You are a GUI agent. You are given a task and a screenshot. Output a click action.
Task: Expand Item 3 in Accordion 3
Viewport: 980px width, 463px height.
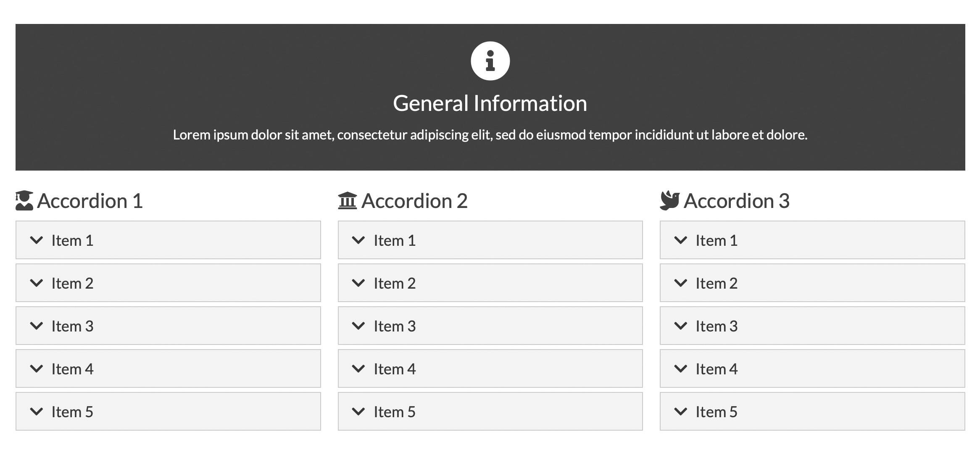coord(812,326)
